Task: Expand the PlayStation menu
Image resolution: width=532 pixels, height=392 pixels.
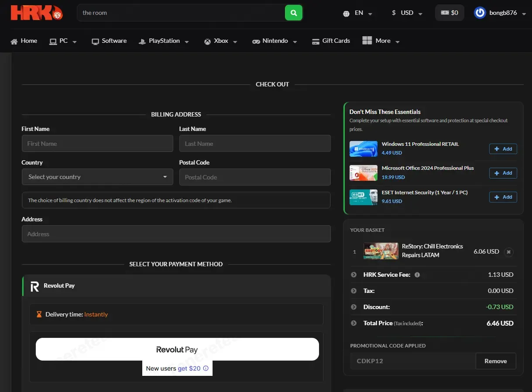Action: pos(164,41)
